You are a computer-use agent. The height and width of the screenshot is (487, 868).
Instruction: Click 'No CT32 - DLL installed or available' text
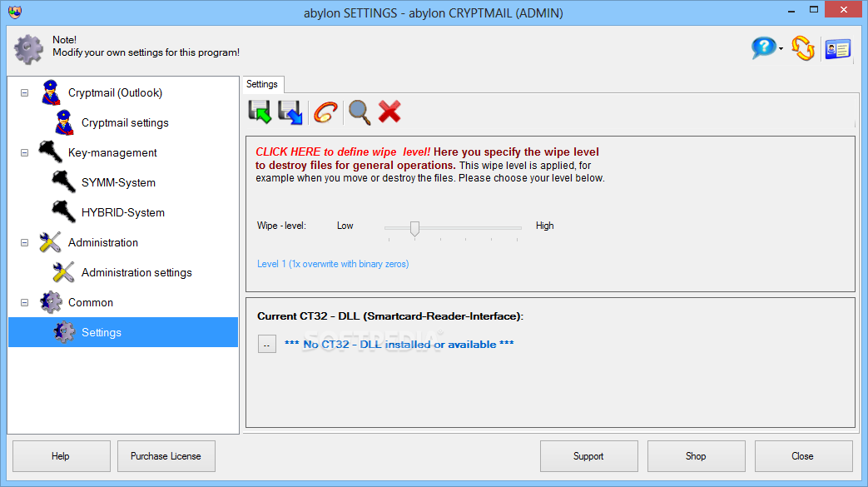click(x=399, y=344)
